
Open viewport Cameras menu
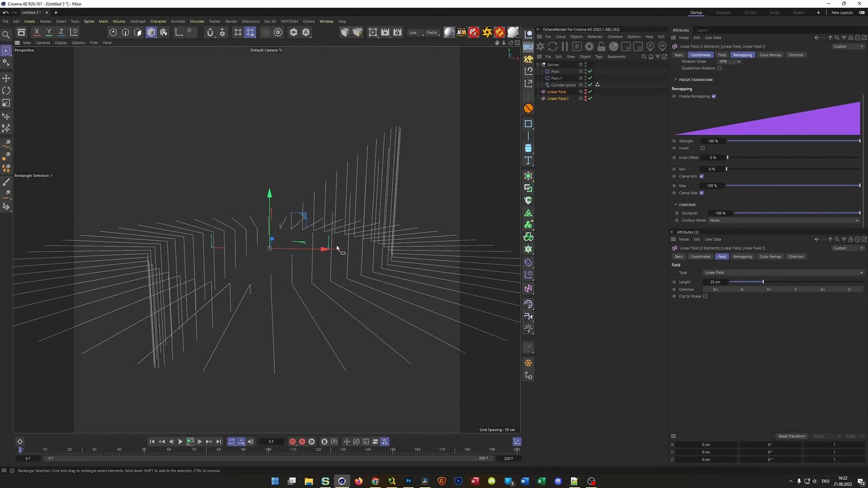click(43, 43)
